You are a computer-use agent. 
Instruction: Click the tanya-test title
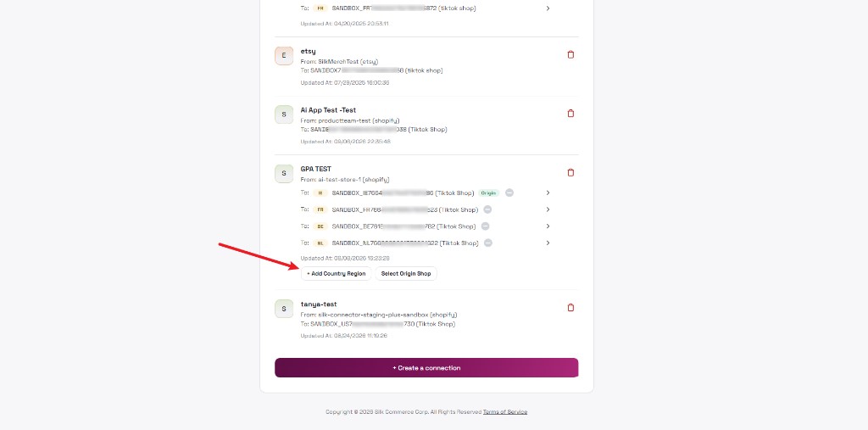point(319,304)
